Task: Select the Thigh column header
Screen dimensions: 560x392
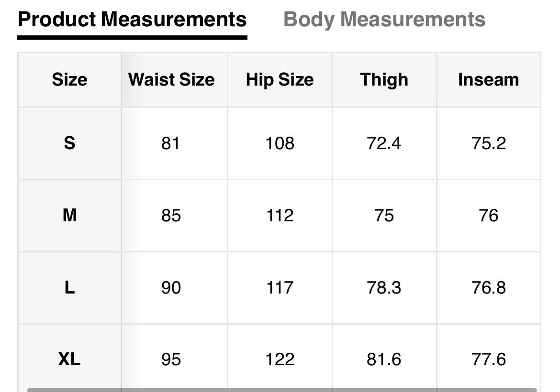Action: pos(384,79)
